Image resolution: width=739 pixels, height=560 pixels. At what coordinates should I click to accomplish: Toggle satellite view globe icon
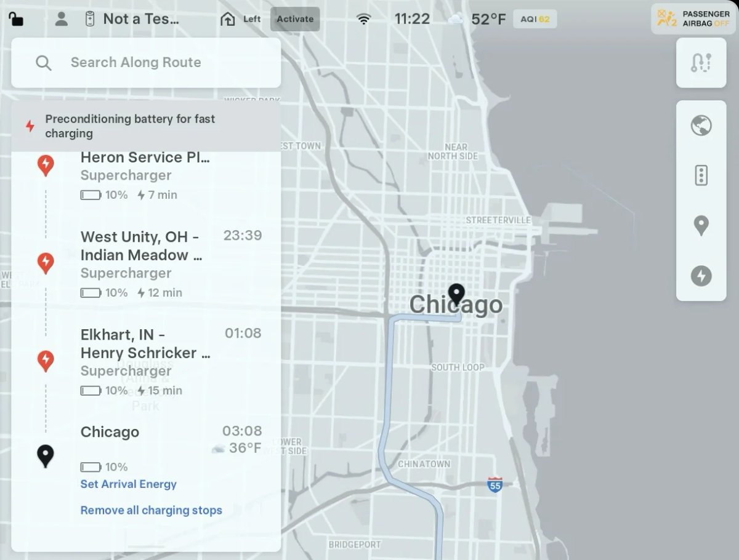pos(701,126)
